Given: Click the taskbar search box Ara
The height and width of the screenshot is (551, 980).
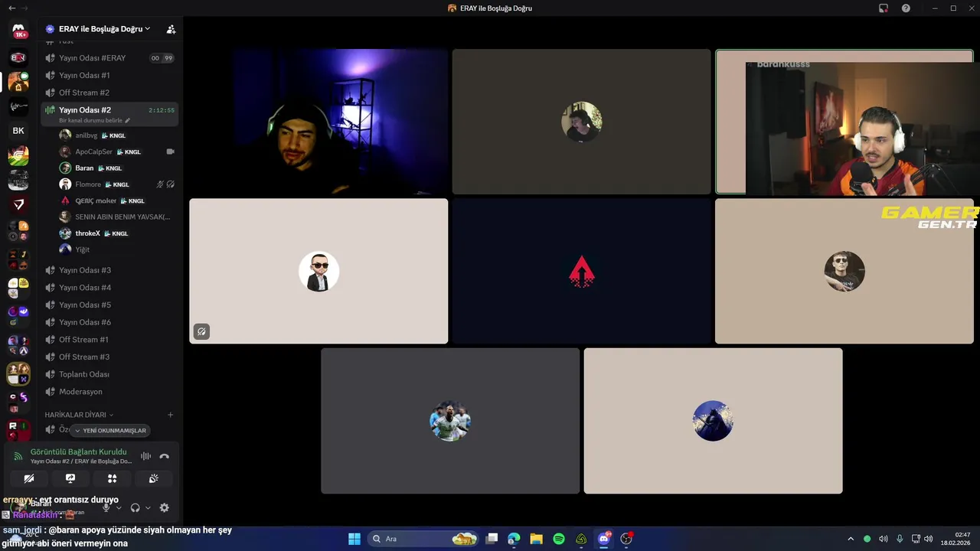Looking at the screenshot, I should 423,539.
